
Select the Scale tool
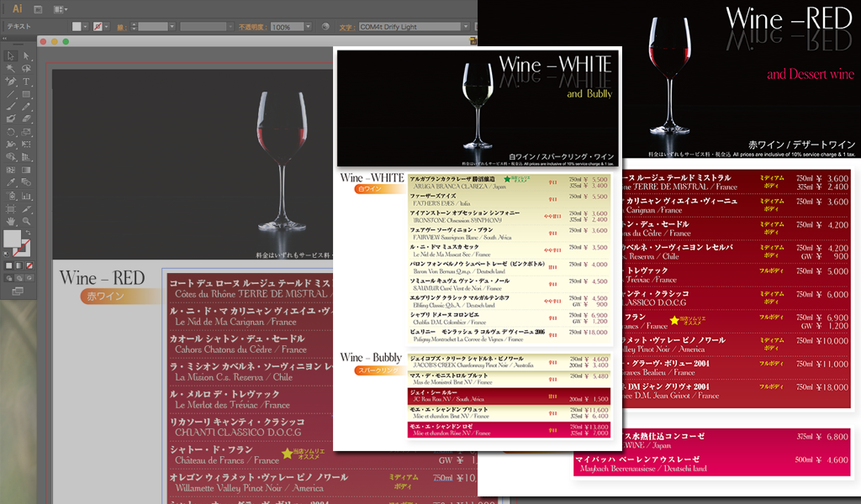(26, 132)
